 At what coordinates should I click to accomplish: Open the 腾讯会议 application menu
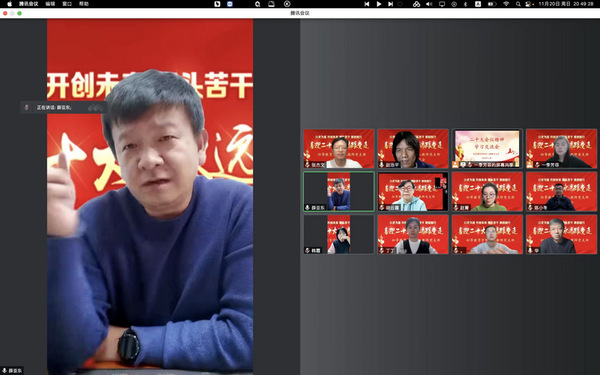click(29, 4)
